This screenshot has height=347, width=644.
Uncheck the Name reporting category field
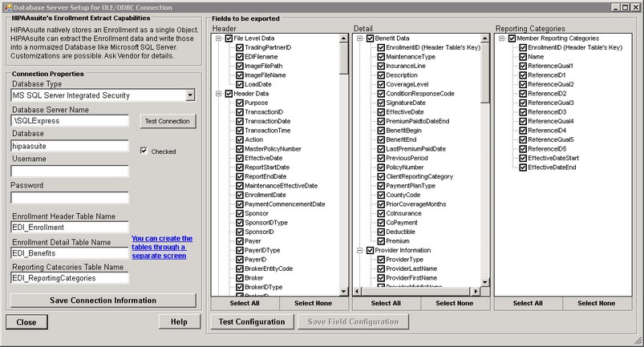(x=523, y=57)
